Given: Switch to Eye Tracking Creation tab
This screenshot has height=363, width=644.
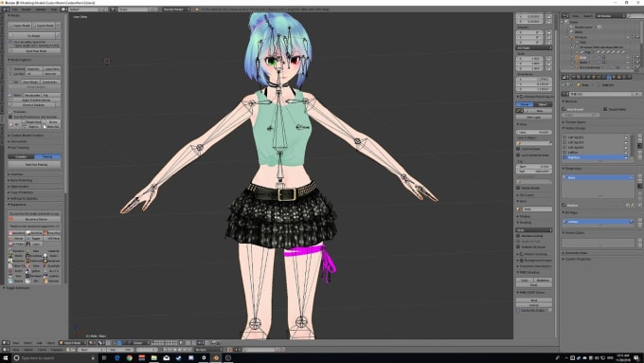Looking at the screenshot, I should point(21,156).
